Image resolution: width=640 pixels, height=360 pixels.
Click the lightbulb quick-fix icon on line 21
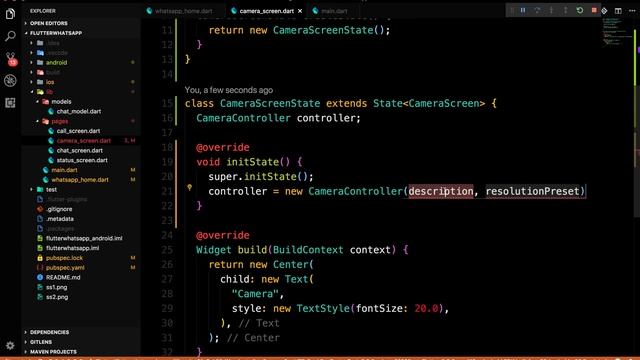click(x=189, y=187)
